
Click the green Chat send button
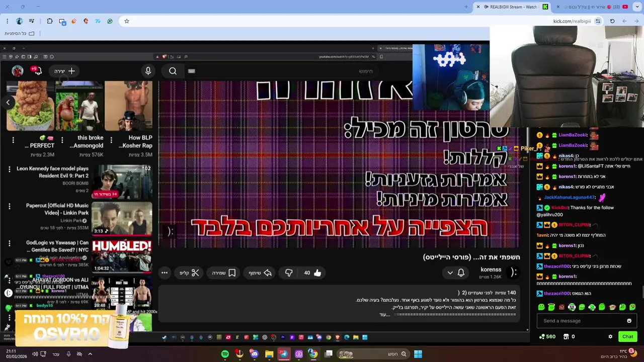pos(628,336)
